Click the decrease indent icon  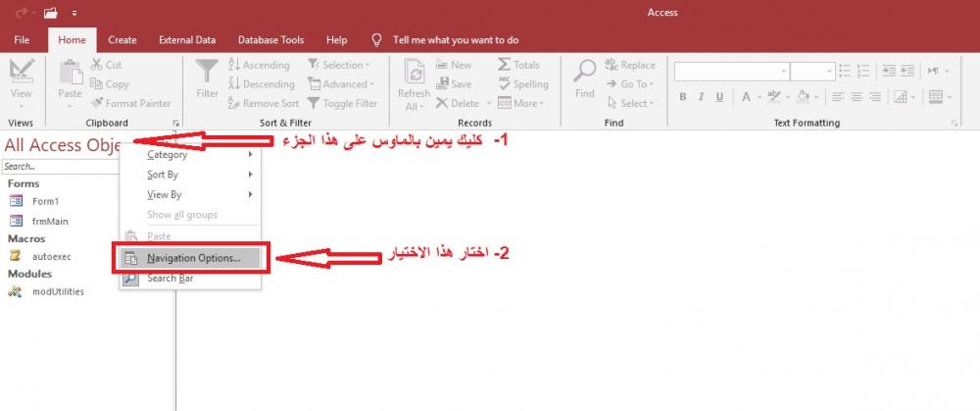coord(907,71)
